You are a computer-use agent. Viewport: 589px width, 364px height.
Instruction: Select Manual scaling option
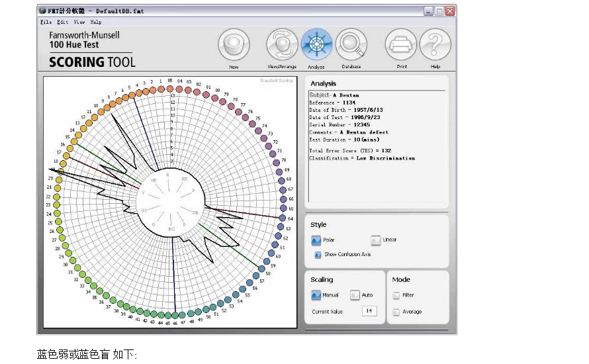tap(316, 295)
